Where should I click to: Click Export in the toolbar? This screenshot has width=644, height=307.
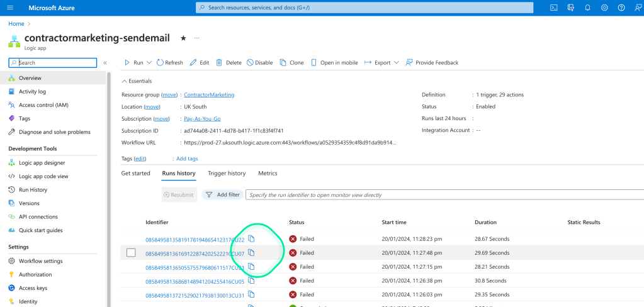377,63
